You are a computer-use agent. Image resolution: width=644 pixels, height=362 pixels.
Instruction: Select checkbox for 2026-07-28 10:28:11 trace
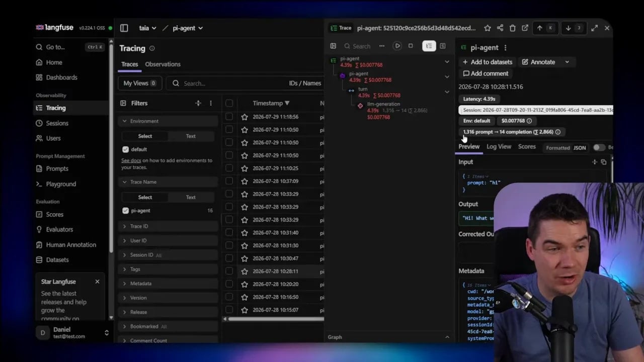tap(229, 271)
